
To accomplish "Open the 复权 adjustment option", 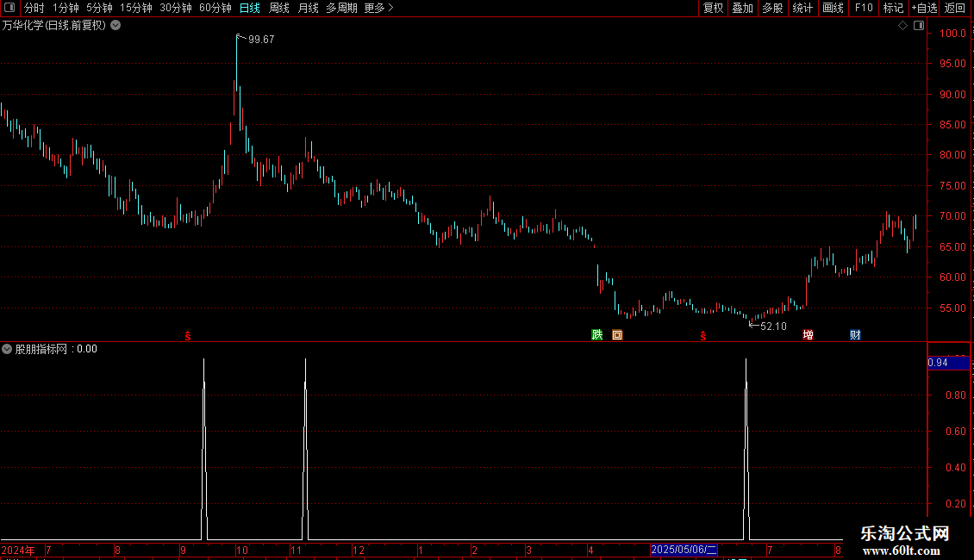I will 713,8.
